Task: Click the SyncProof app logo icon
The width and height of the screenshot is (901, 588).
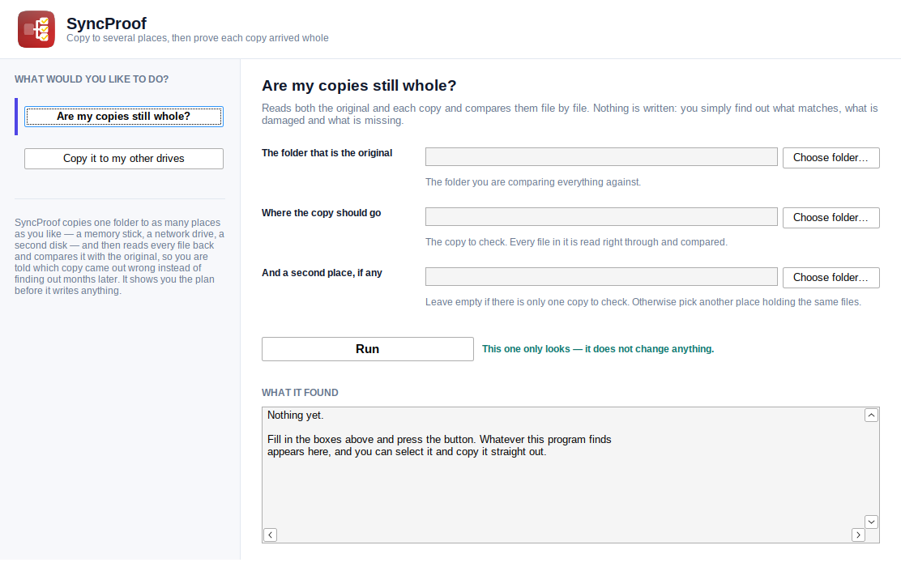Action: 36,29
